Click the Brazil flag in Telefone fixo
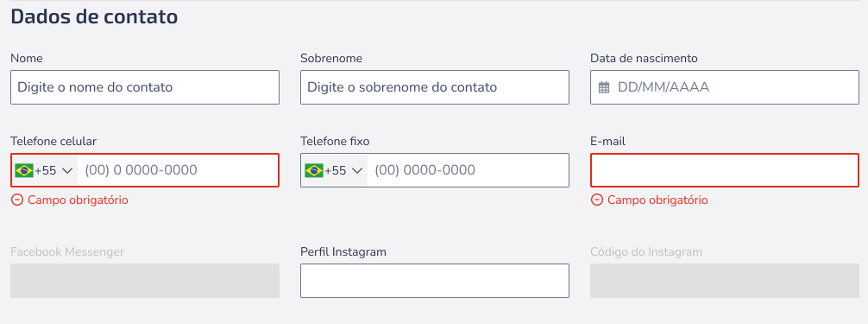 tap(314, 170)
